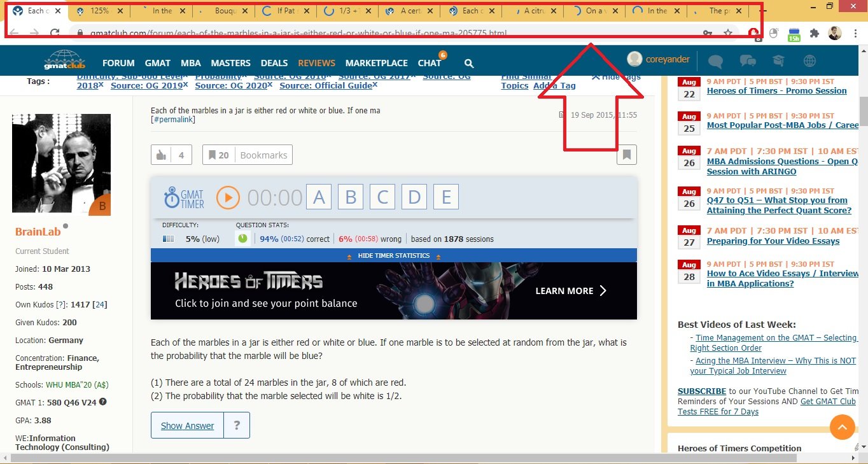Open the search magnifier in navigation bar
The width and height of the screenshot is (868, 464).
point(469,63)
